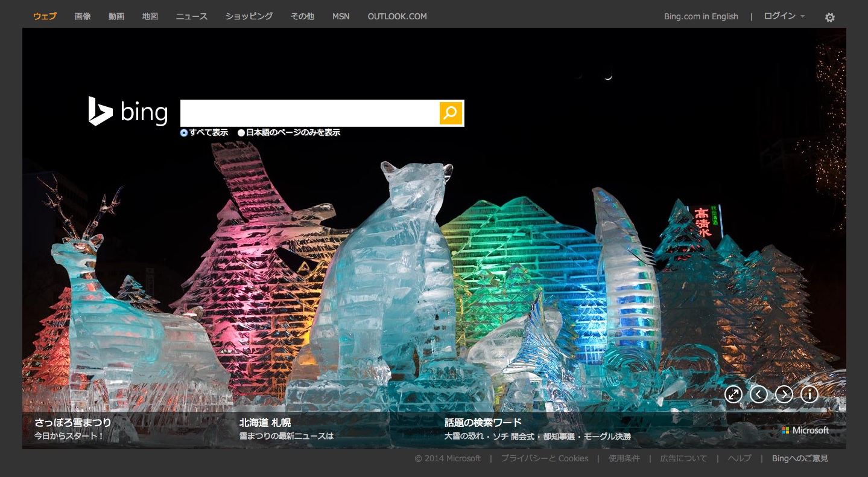The width and height of the screenshot is (868, 477).
Task: Open the settings gear icon
Action: 830,18
